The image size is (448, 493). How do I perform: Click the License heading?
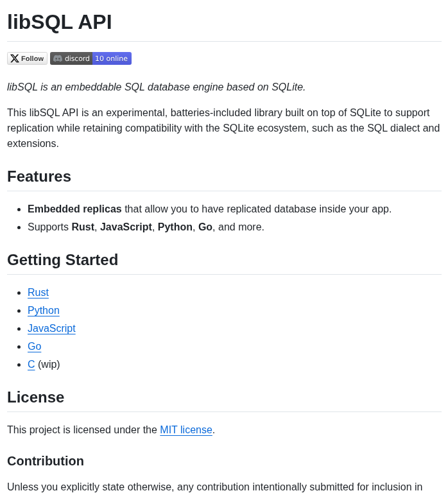pos(35,397)
